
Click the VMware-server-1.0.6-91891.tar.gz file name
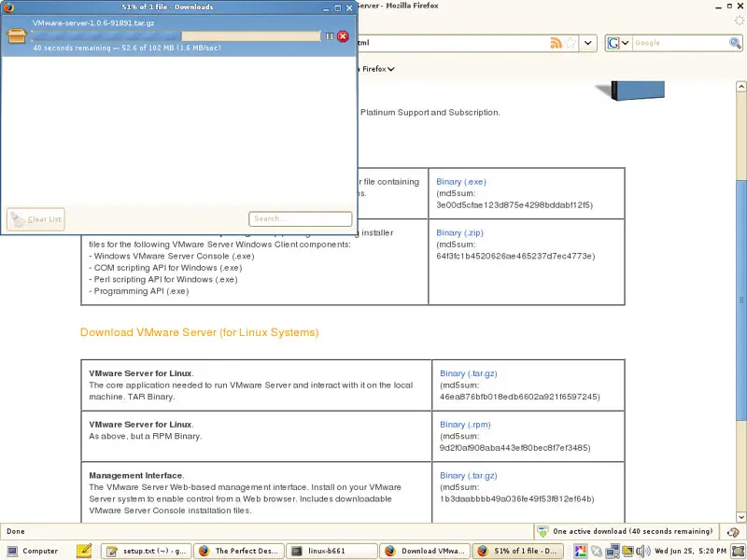click(x=93, y=22)
